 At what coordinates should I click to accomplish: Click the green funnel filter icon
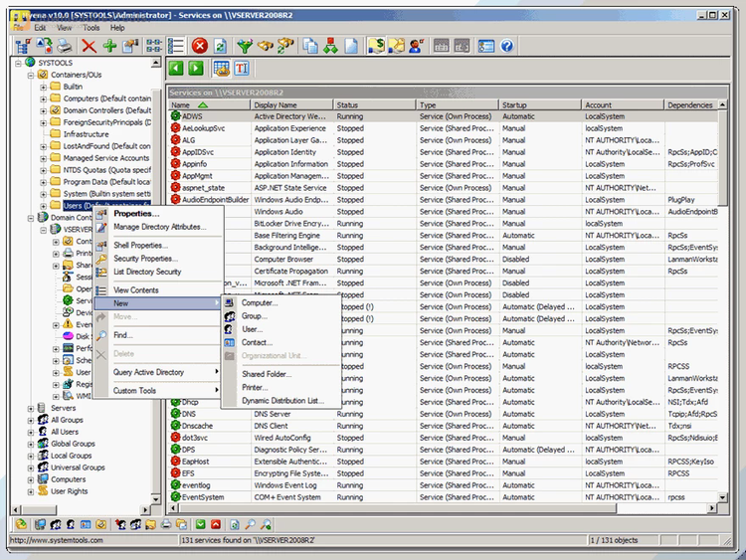pos(245,46)
